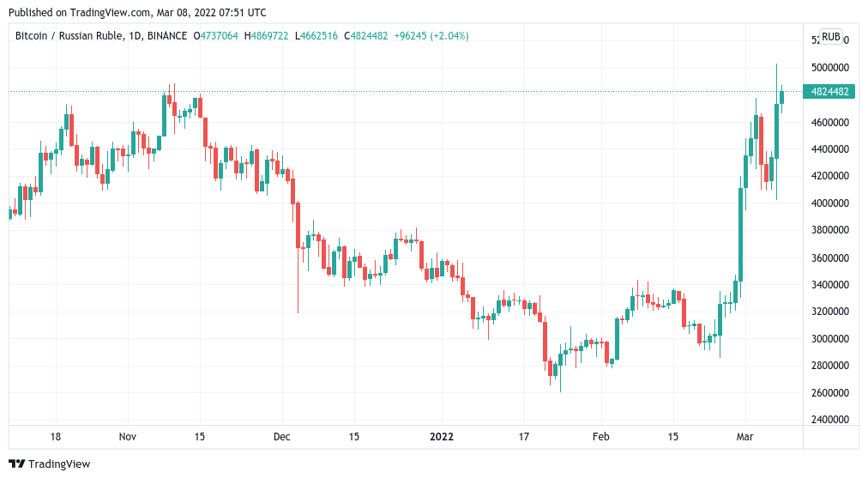Click the +96245 (+2.04%) change readout
Screen dimensions: 868x479
pos(431,36)
